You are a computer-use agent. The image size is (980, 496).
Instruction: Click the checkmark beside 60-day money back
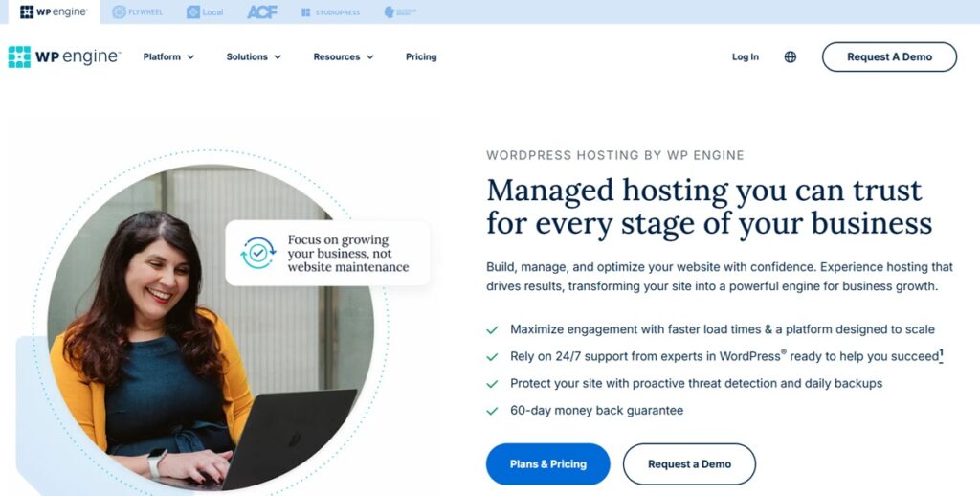point(493,411)
